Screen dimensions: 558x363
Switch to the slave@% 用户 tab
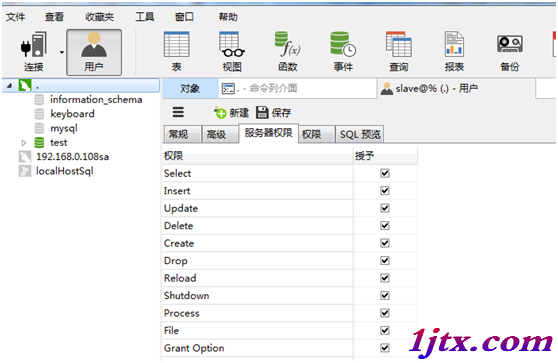(456, 89)
